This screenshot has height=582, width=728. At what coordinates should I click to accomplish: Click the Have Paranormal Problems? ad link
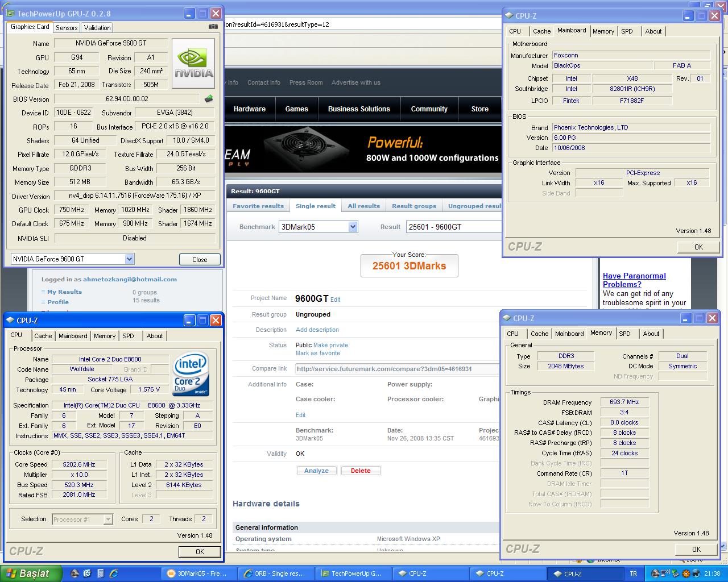(x=634, y=280)
